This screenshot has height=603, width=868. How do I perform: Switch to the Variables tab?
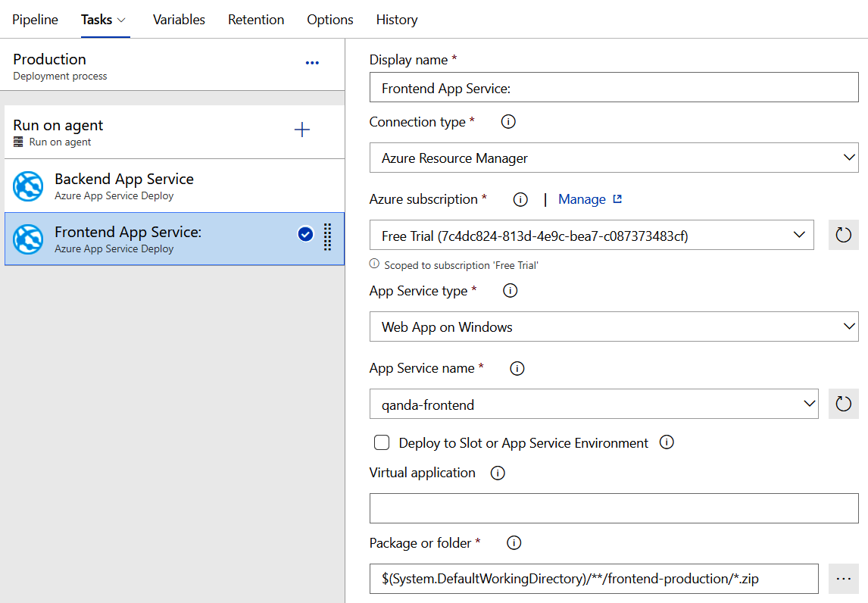coord(179,20)
